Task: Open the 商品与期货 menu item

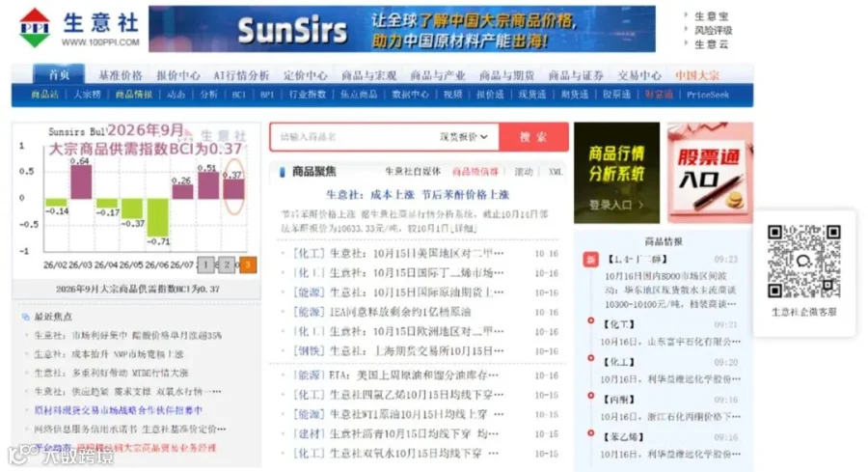Action: click(506, 75)
